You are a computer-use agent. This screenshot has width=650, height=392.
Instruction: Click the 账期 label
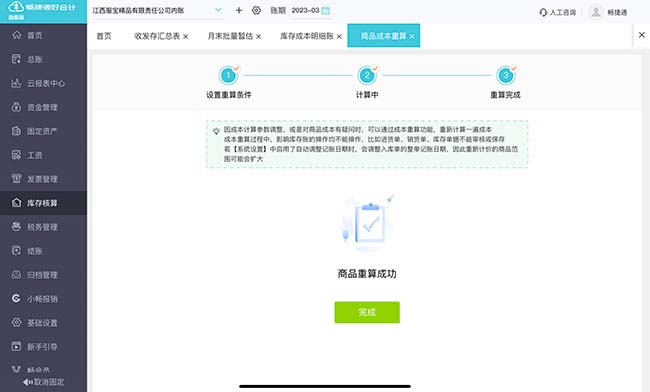click(278, 10)
